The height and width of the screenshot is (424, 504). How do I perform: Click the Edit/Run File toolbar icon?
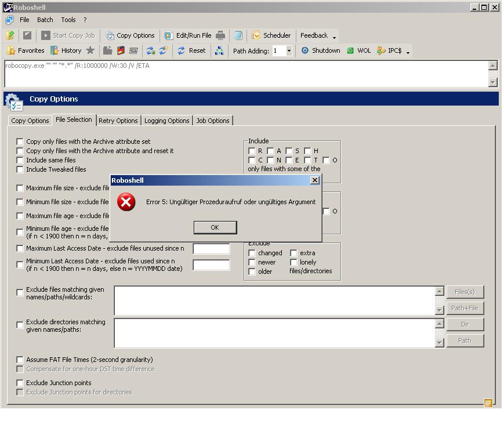pyautogui.click(x=168, y=35)
